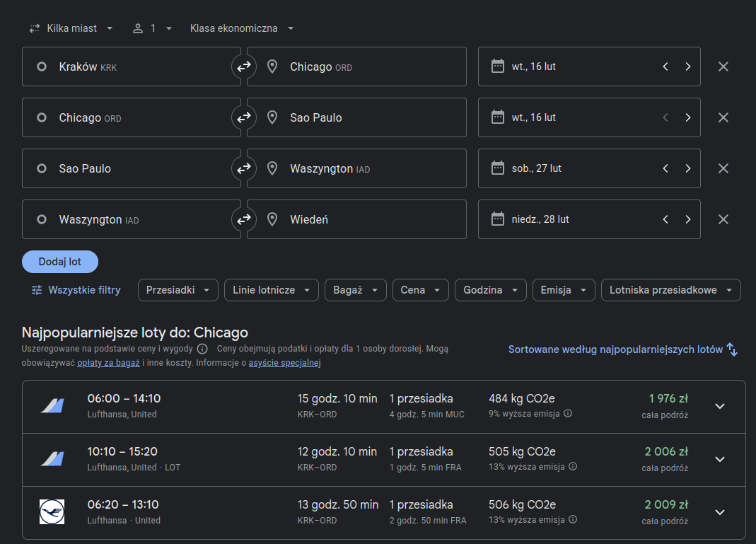756x544 pixels.
Task: Remove the Chicago to Sao Paulo leg
Action: [723, 117]
